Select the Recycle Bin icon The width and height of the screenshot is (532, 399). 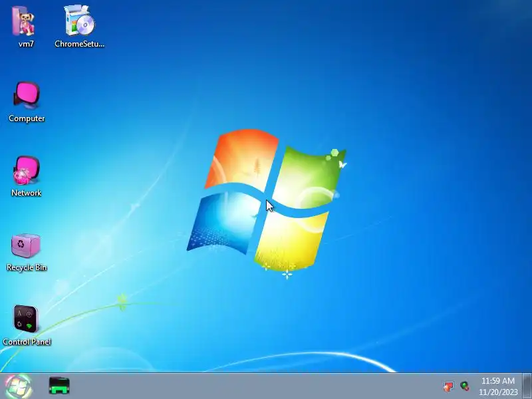tap(26, 245)
